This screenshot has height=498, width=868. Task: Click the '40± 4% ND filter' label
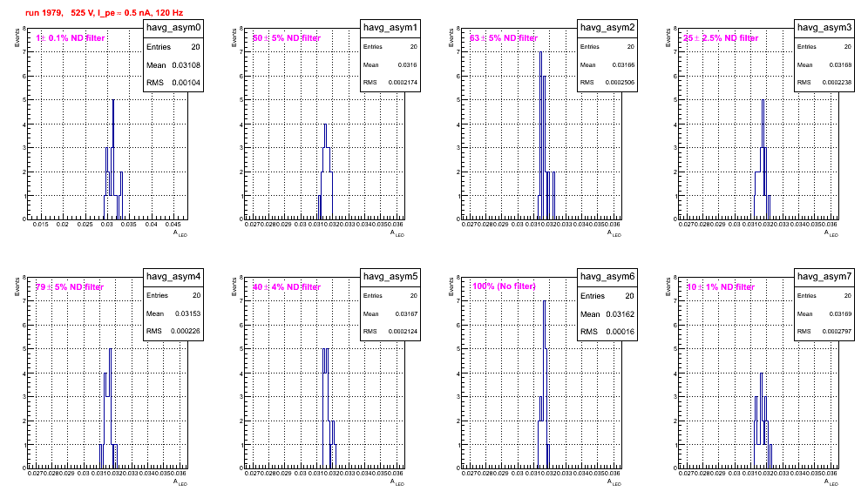tap(287, 287)
